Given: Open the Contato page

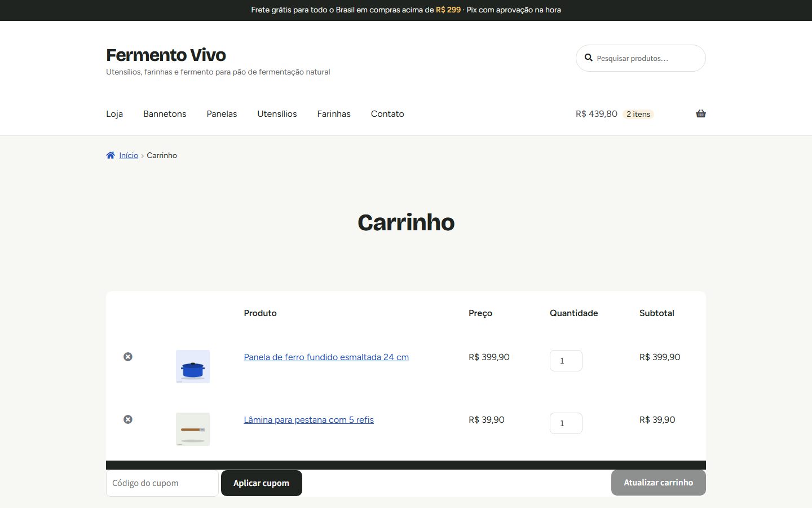Looking at the screenshot, I should coord(387,113).
